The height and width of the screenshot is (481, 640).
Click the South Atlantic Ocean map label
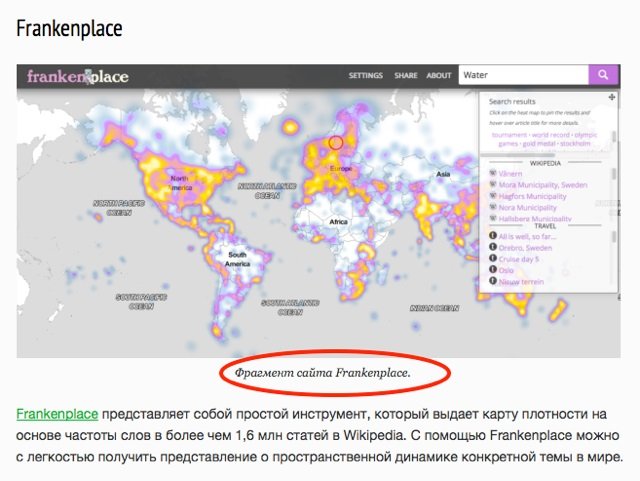pos(290,307)
